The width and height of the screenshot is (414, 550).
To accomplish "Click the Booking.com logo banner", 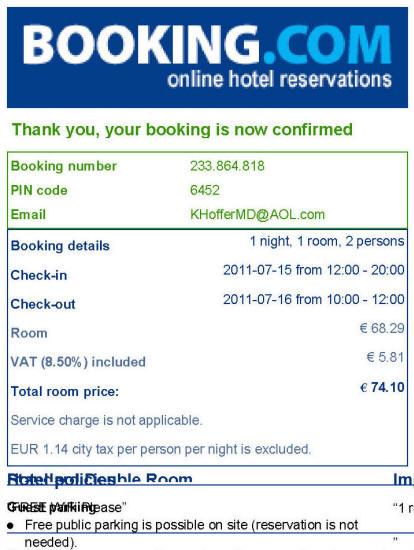I will coord(207,58).
